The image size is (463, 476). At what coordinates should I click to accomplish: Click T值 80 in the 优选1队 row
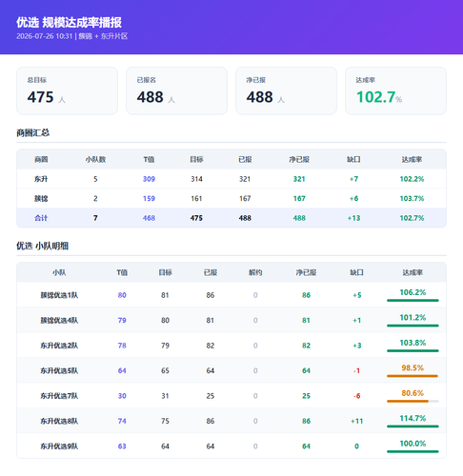click(122, 295)
